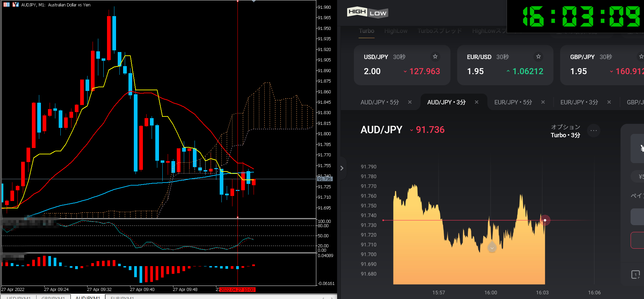Click the current price marker dot
The width and height of the screenshot is (644, 299).
tap(545, 220)
